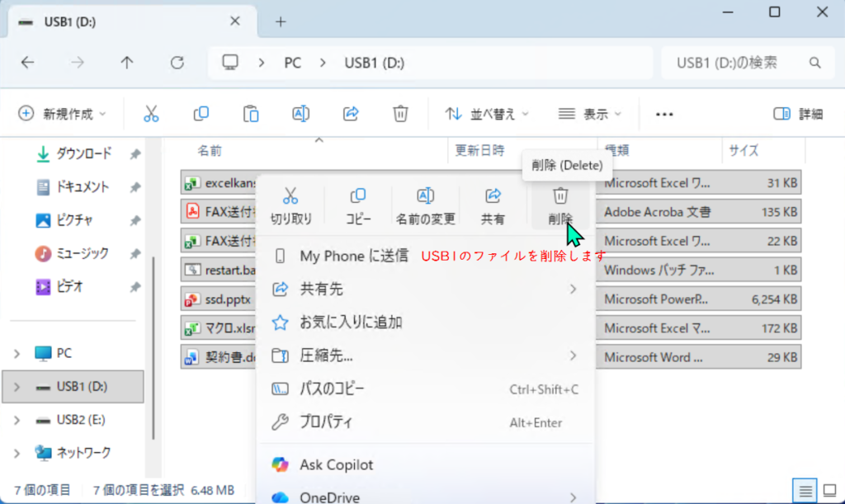Expand the PC tree node
This screenshot has height=504, width=845.
(x=17, y=353)
